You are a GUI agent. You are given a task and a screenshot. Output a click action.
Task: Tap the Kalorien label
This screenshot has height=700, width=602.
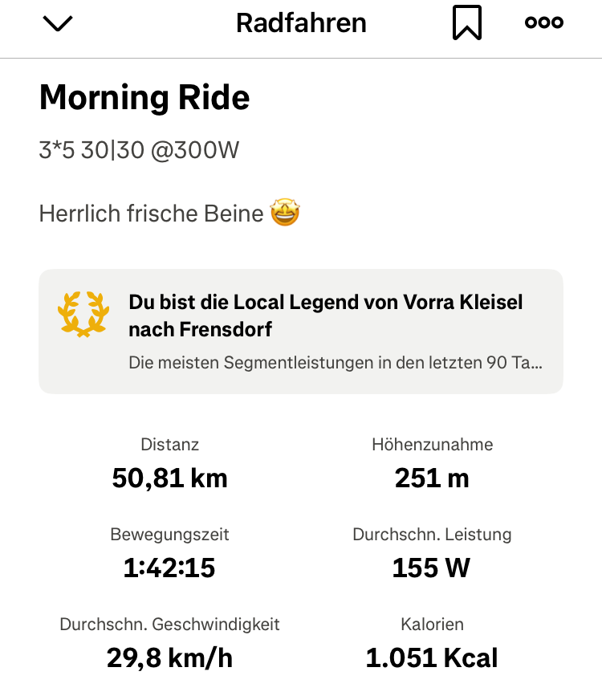click(x=432, y=624)
